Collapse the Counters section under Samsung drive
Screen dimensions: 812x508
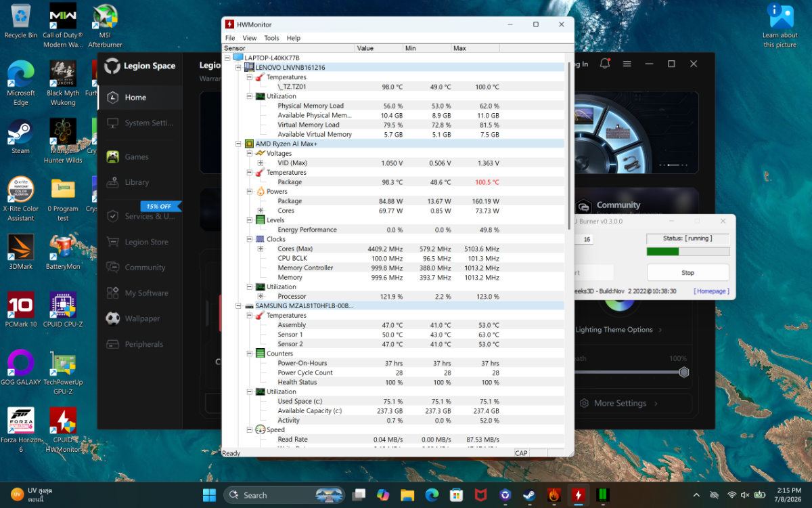pyautogui.click(x=250, y=354)
